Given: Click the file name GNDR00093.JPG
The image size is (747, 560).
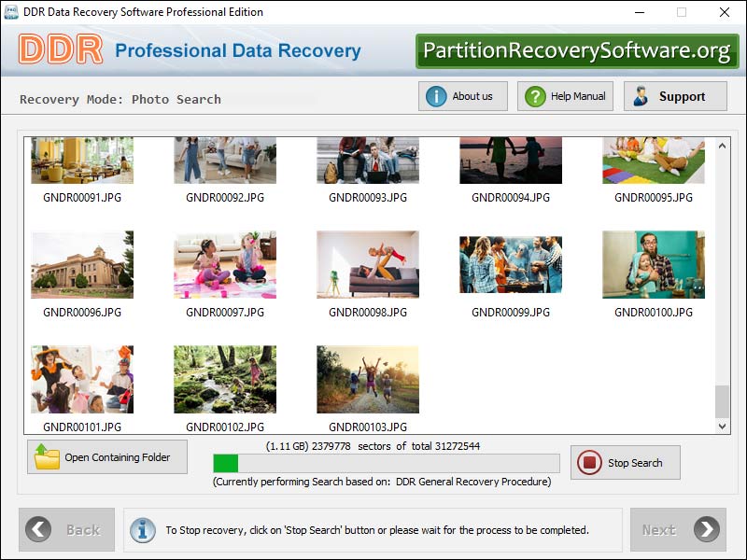Looking at the screenshot, I should (368, 198).
